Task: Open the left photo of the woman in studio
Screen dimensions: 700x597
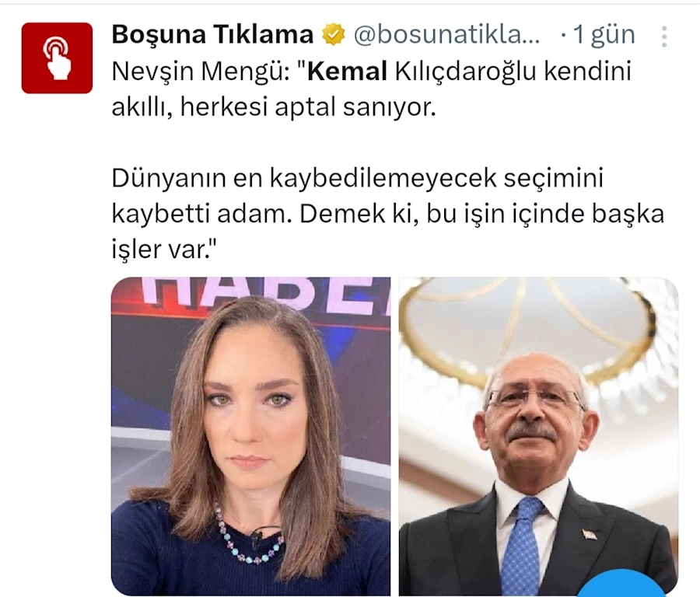Action: (251, 436)
